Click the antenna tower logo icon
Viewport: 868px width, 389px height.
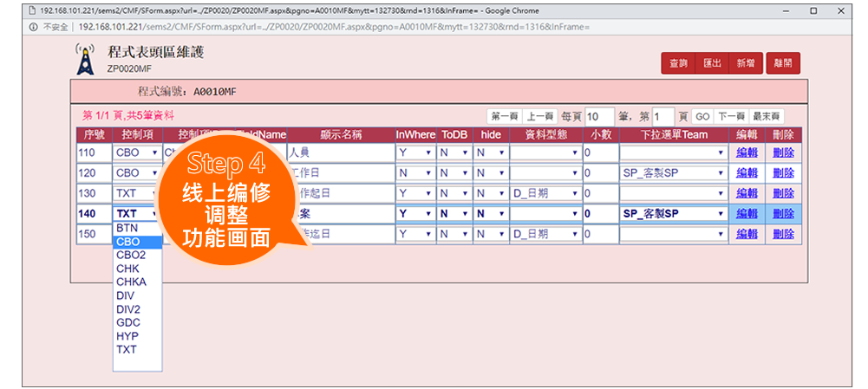coord(84,58)
